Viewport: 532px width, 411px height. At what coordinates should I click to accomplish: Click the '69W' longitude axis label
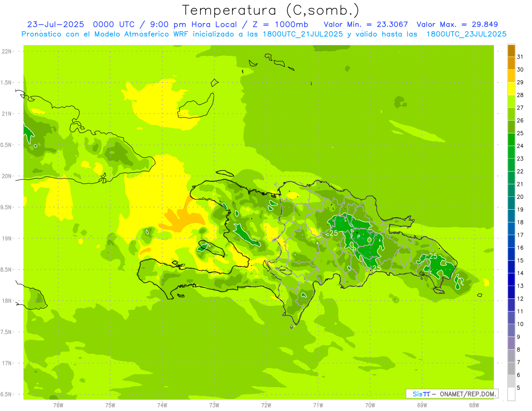click(x=422, y=405)
